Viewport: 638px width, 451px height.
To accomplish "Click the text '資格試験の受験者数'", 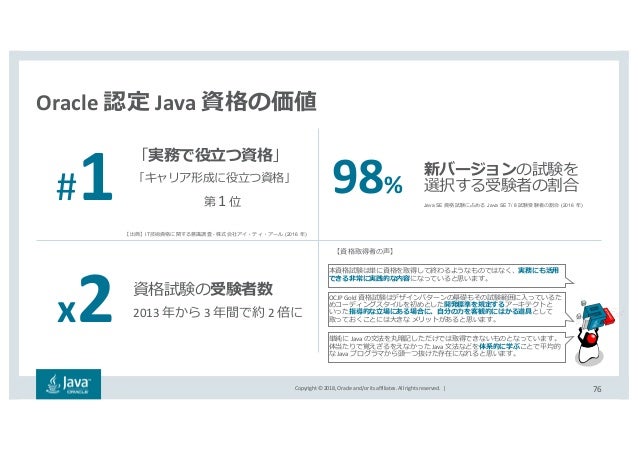I will click(x=203, y=289).
